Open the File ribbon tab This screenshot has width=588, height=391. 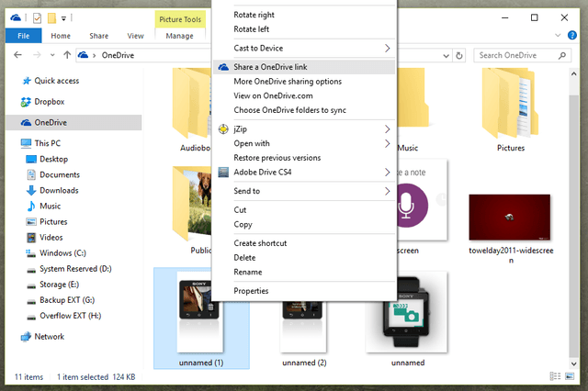[x=23, y=36]
